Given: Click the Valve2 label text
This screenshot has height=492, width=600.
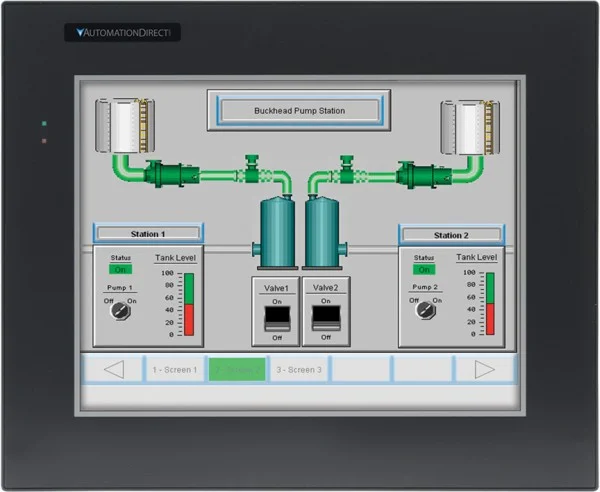Looking at the screenshot, I should click(x=326, y=288).
